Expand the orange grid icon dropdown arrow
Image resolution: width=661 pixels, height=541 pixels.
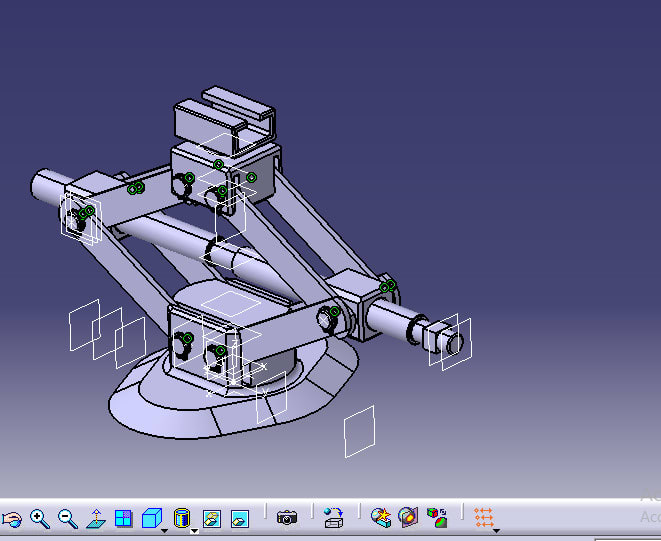[497, 530]
